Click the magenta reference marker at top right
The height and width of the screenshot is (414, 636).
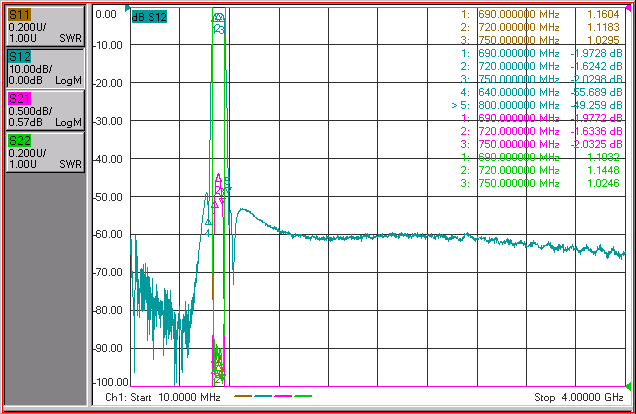[628, 8]
